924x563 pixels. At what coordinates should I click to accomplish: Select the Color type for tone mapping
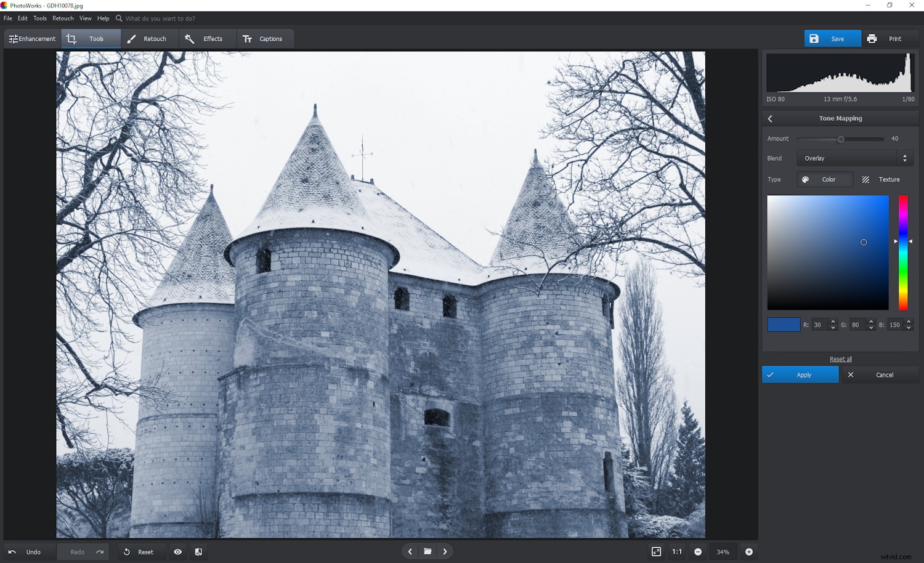pos(825,179)
